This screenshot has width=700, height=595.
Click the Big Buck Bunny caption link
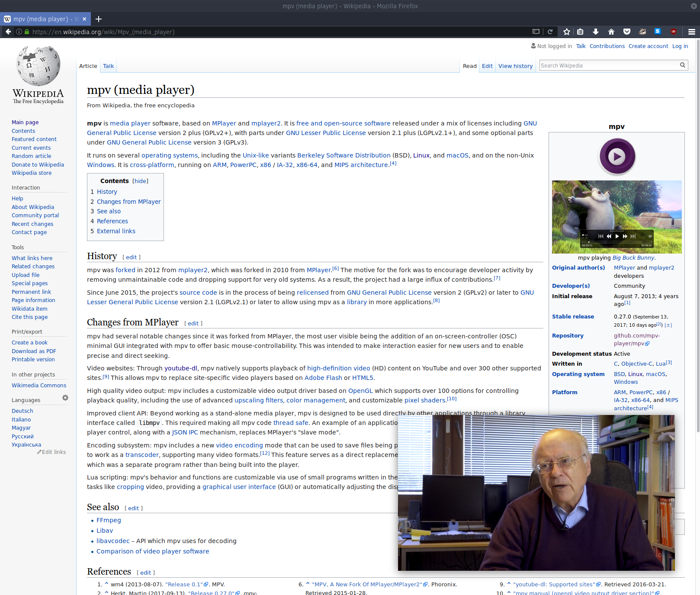click(633, 257)
